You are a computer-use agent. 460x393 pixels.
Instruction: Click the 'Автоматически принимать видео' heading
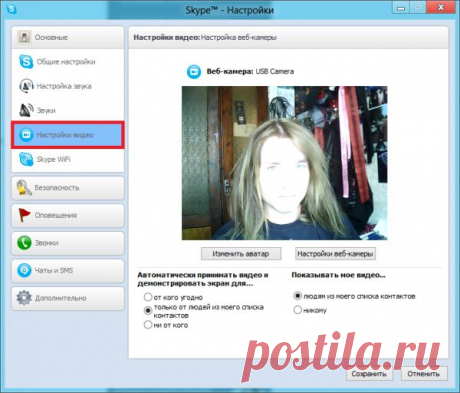(x=203, y=279)
